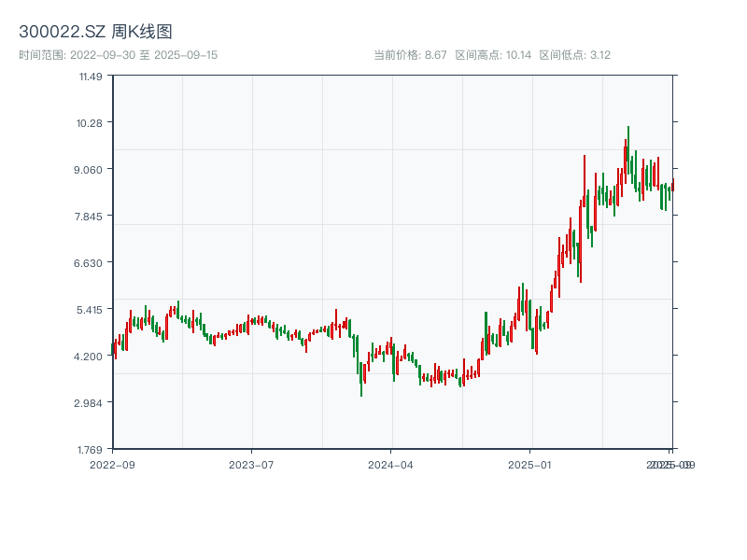
Task: Click the y-axis label 10.28
Action: [90, 123]
